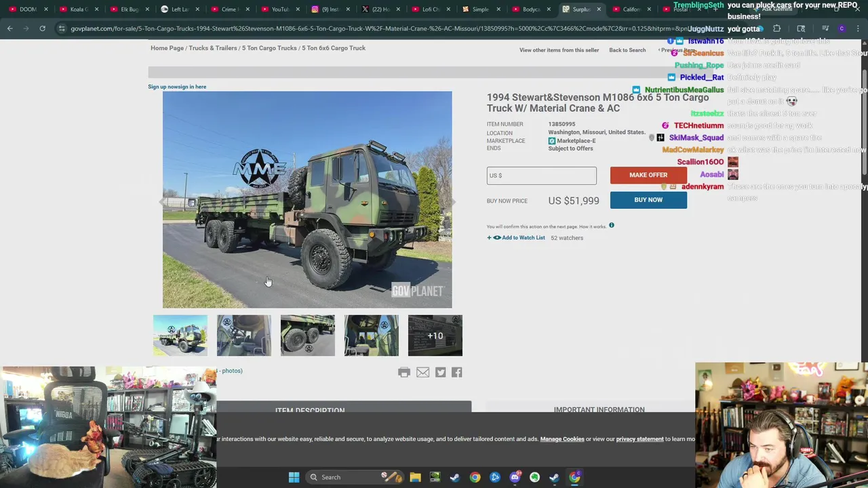Open Evernote from the taskbar
The image size is (868, 488).
point(534,477)
